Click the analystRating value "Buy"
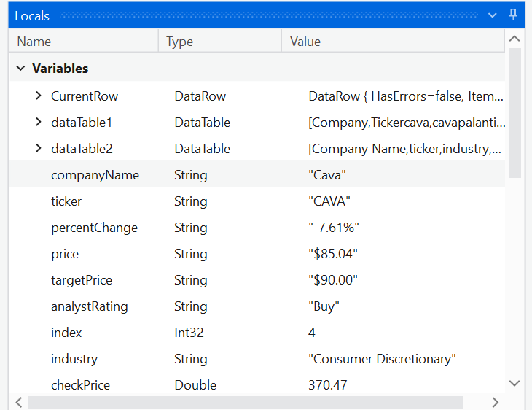Image resolution: width=532 pixels, height=410 pixels. pos(324,306)
